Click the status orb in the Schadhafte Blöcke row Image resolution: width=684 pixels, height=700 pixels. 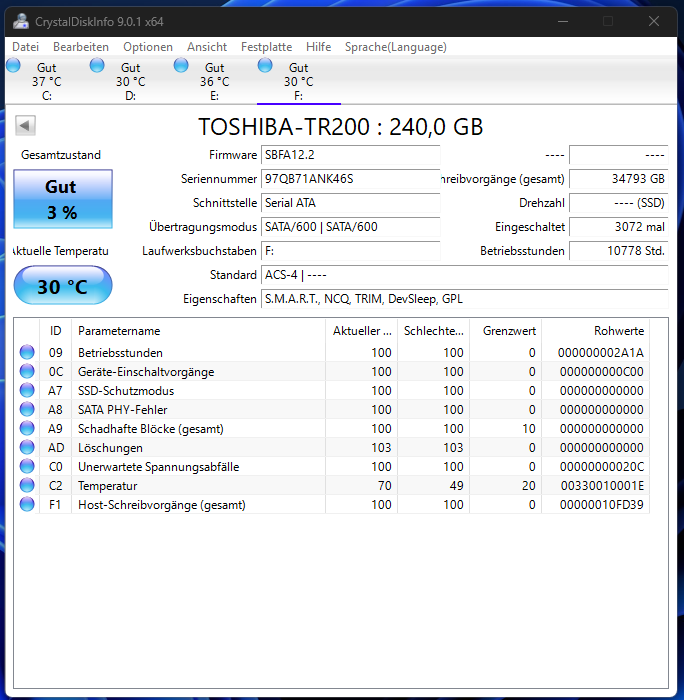(x=27, y=428)
